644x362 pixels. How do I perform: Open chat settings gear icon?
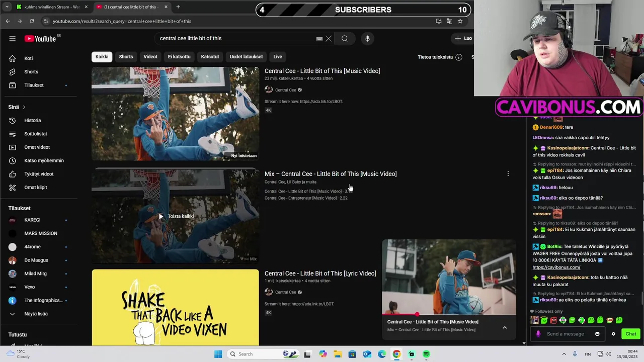[613, 334]
